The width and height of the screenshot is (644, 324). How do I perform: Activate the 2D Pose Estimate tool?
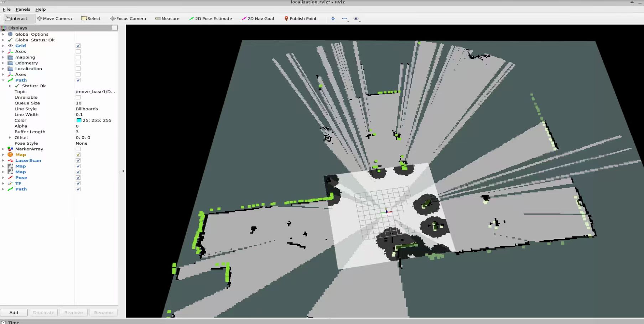(x=210, y=19)
